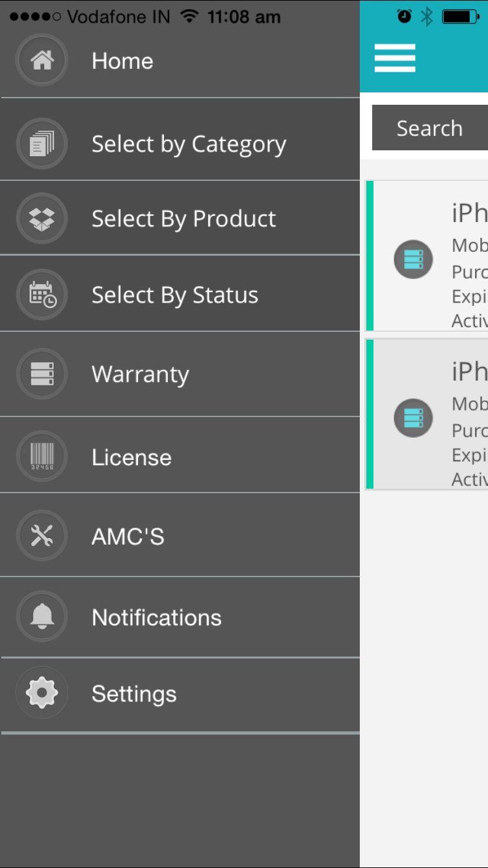Open the first iPhone warranty card icon
Image resolution: width=488 pixels, height=868 pixels.
pyautogui.click(x=413, y=259)
